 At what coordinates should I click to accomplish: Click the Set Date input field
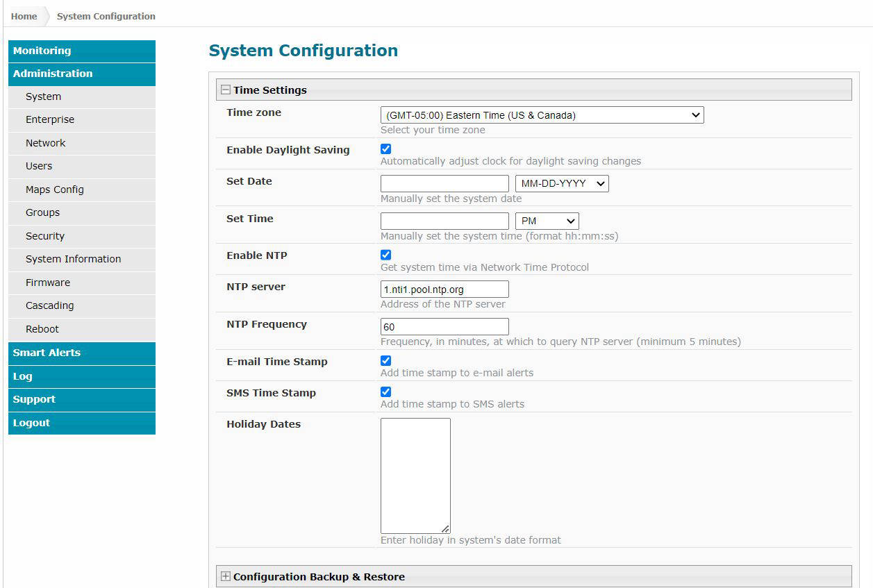(444, 183)
